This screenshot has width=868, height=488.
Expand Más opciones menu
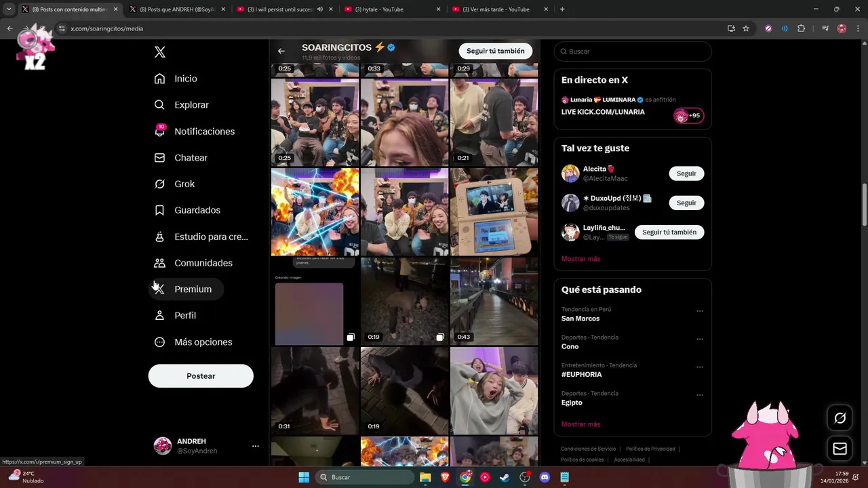[193, 342]
